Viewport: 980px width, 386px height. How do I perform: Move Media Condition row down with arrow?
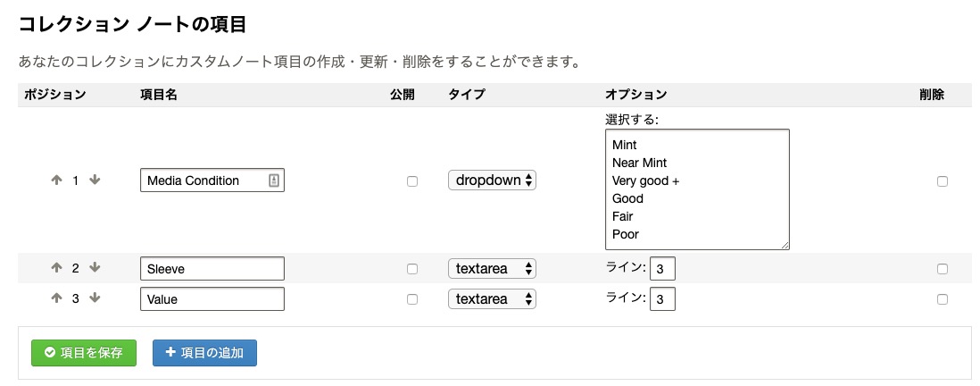95,180
